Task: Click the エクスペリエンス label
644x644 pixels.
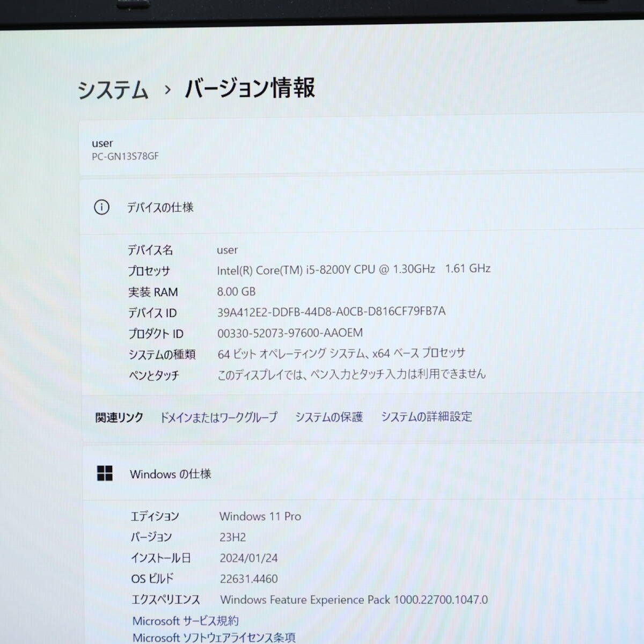Action: 166,600
